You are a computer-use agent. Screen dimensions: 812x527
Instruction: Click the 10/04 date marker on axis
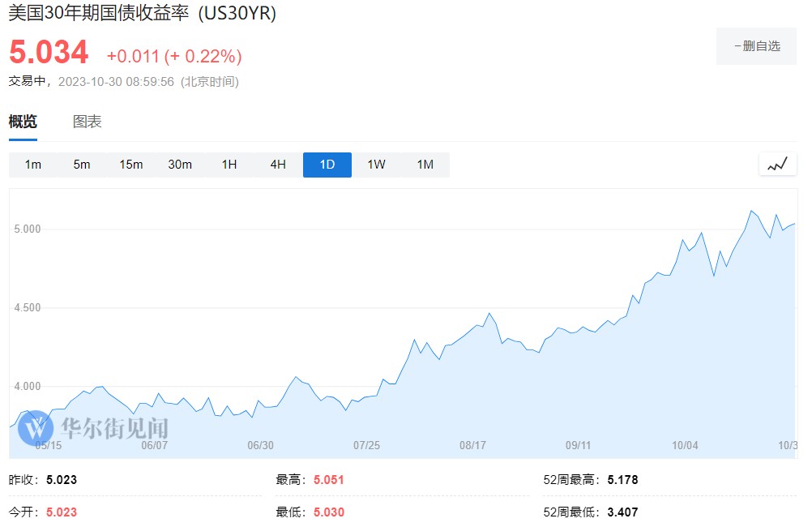686,445
